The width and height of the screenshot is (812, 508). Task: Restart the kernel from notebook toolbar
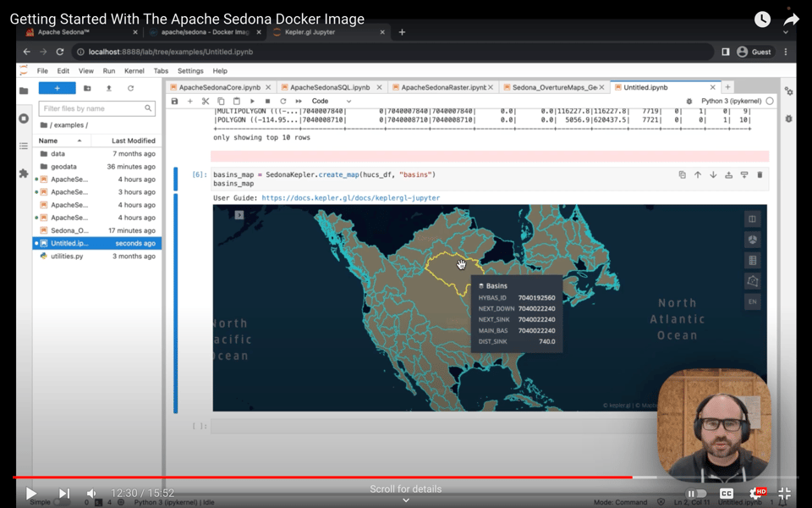[x=283, y=102]
